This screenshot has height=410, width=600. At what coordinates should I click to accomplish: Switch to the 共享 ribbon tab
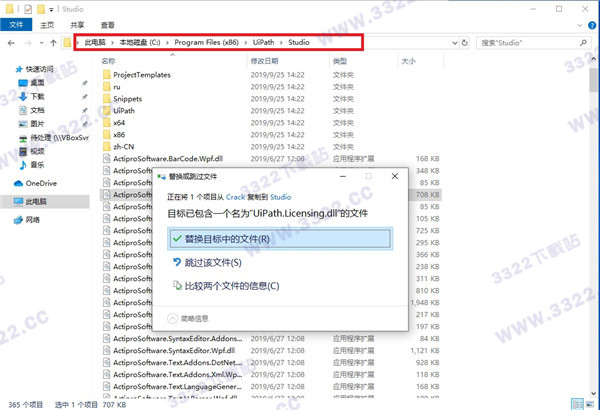pos(77,25)
